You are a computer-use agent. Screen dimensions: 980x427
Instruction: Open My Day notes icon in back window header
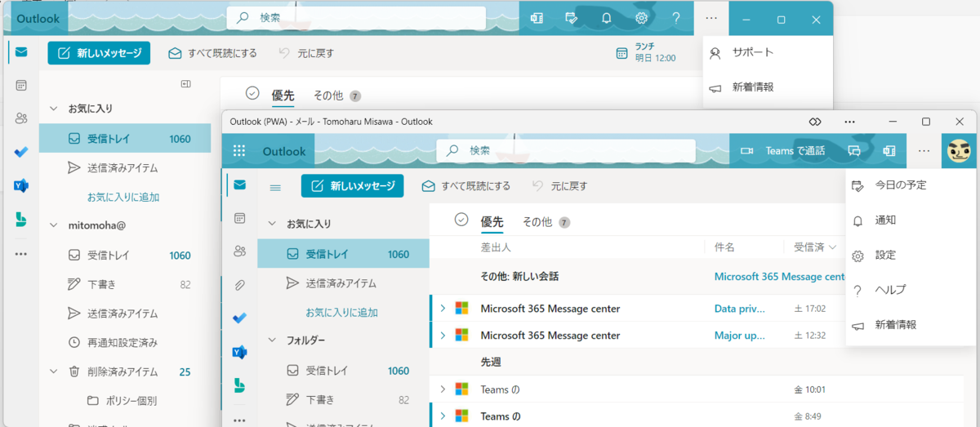572,18
